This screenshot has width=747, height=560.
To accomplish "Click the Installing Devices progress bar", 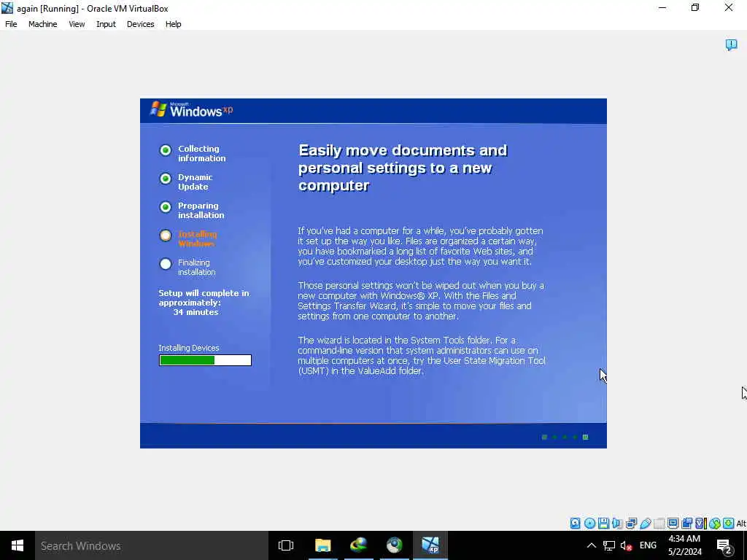I will click(x=205, y=360).
